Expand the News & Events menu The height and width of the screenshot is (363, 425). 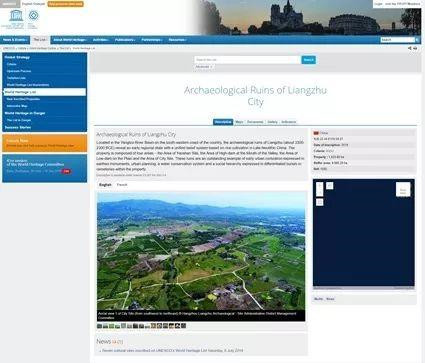click(15, 40)
